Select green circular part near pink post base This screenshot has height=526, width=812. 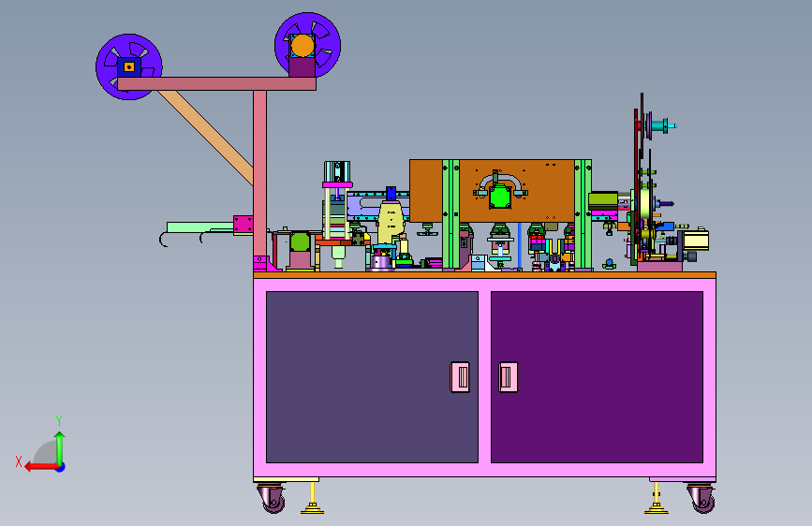click(x=300, y=241)
